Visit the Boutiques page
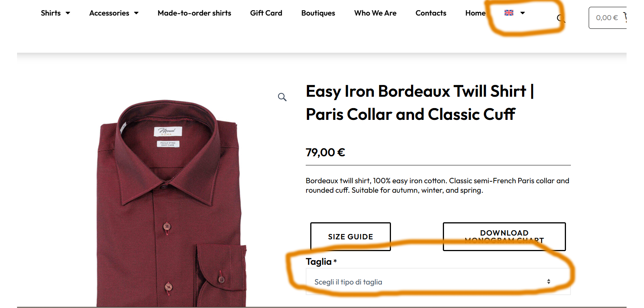Viewport: 644px width, 308px height. tap(318, 13)
